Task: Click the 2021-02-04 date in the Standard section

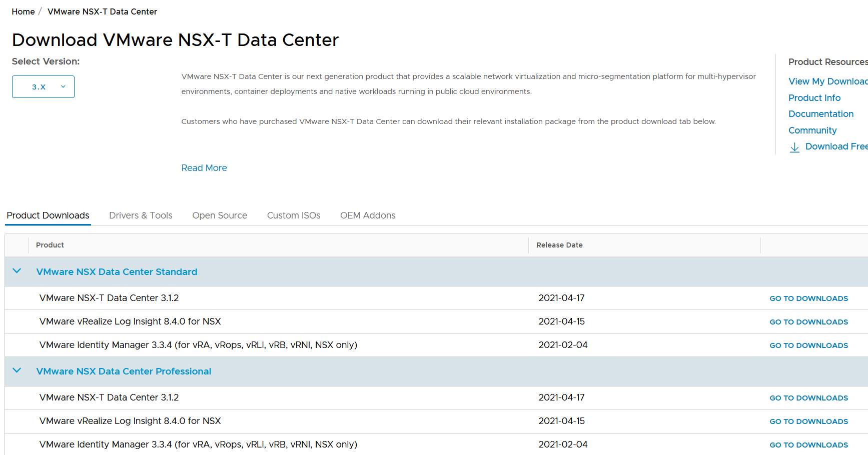Action: point(563,345)
